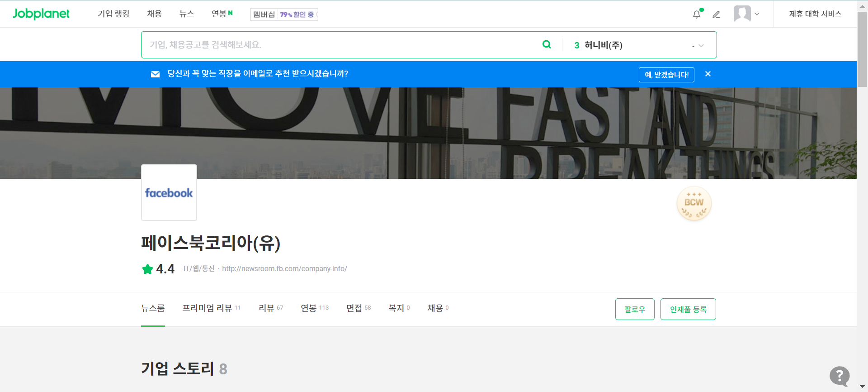Click the Jobplanet logo

point(41,14)
